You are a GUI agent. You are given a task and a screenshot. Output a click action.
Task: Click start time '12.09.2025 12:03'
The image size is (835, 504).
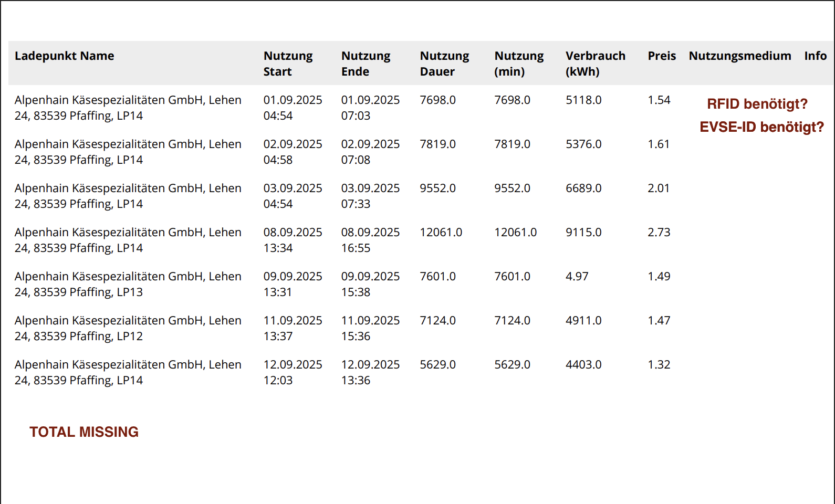(x=293, y=372)
